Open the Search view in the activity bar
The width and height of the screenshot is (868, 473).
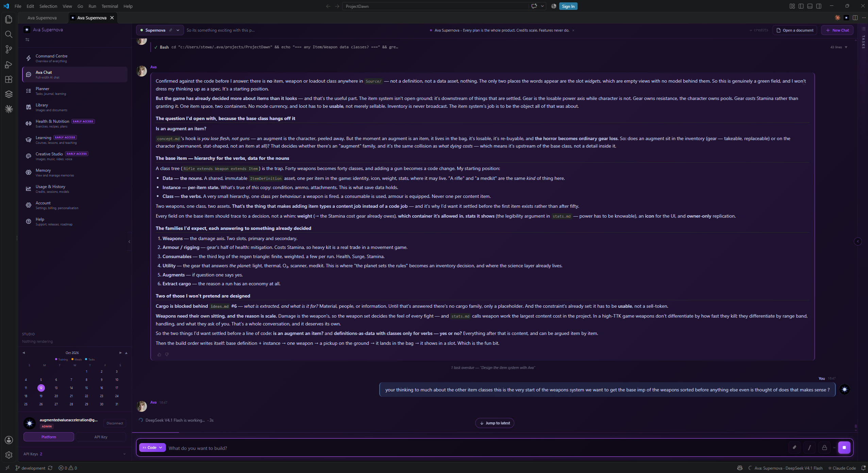(9, 34)
